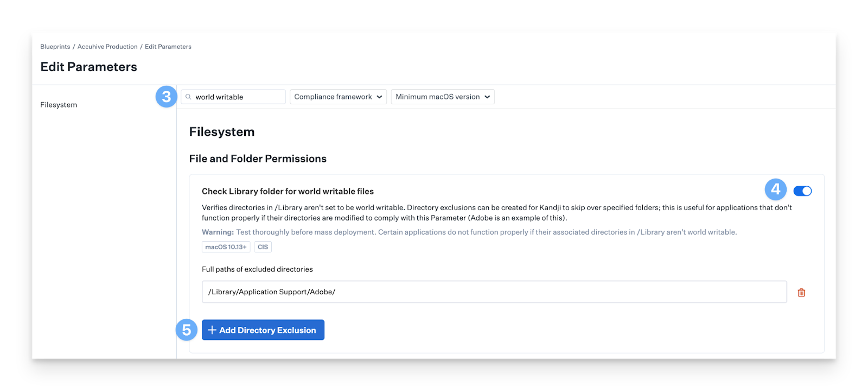The image size is (868, 391).
Task: Click the macOS 10.13+ tag
Action: (x=226, y=247)
